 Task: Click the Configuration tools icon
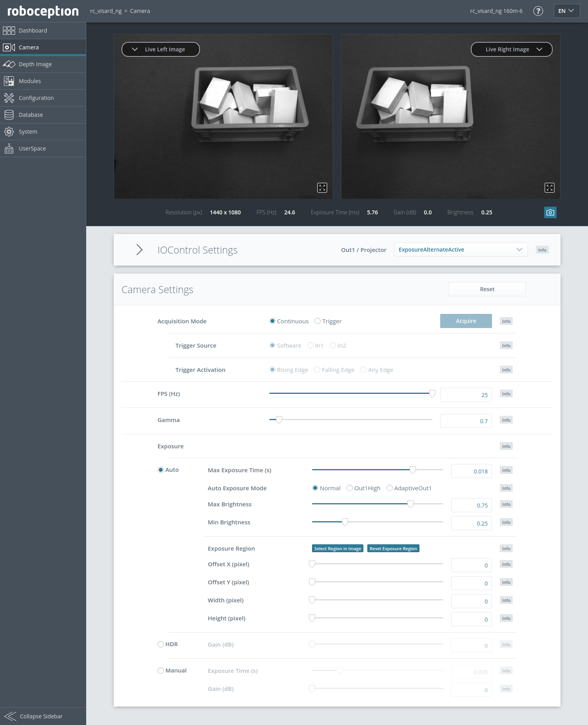[9, 98]
